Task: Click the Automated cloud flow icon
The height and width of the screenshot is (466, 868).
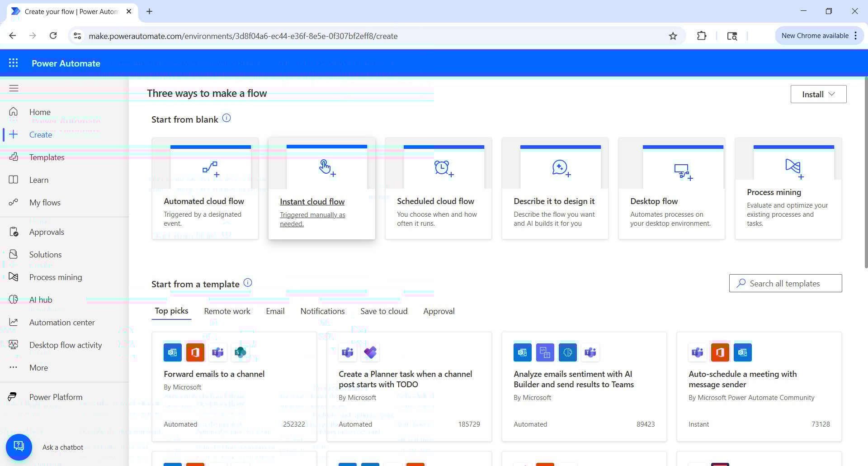Action: (x=211, y=168)
